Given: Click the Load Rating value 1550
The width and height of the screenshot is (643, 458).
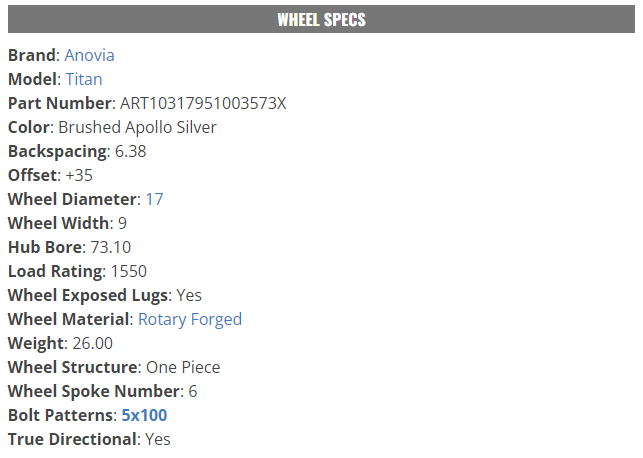Looking at the screenshot, I should [129, 271].
